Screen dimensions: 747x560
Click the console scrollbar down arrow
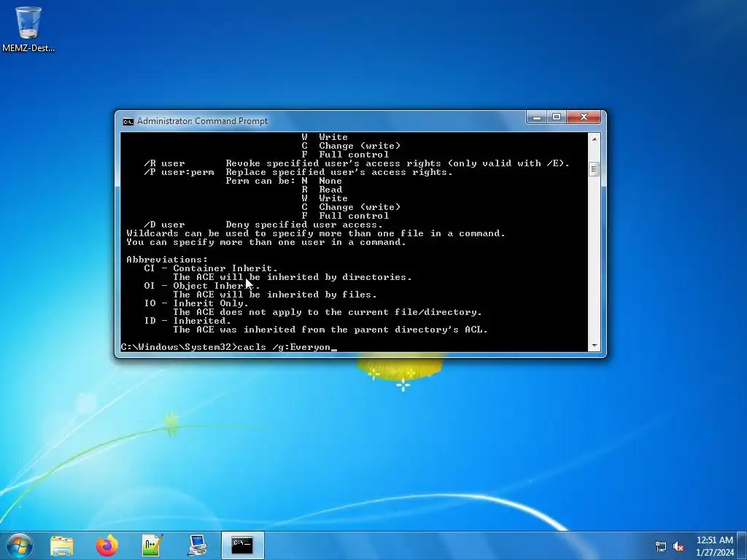click(594, 345)
